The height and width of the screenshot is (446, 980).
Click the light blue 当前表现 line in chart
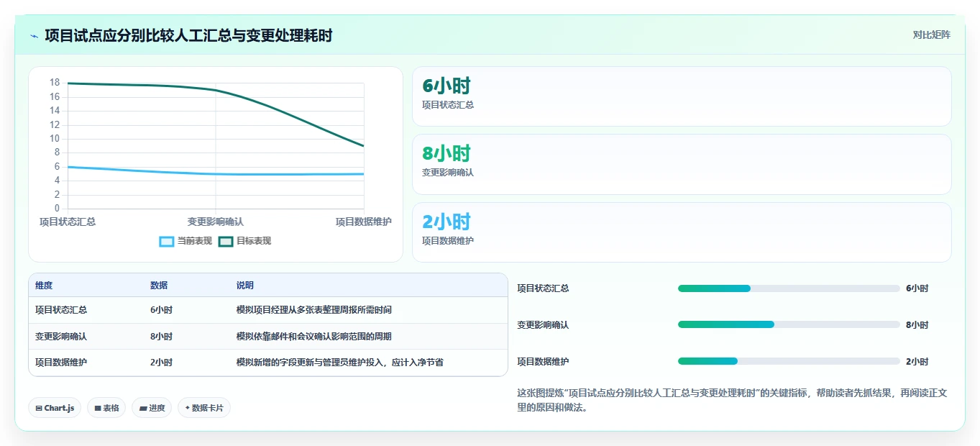[216, 173]
